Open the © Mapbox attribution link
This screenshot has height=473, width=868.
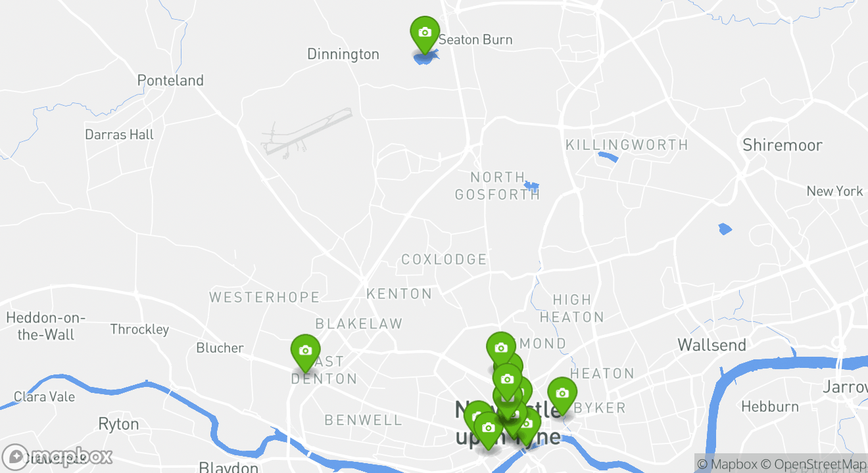[727, 464]
